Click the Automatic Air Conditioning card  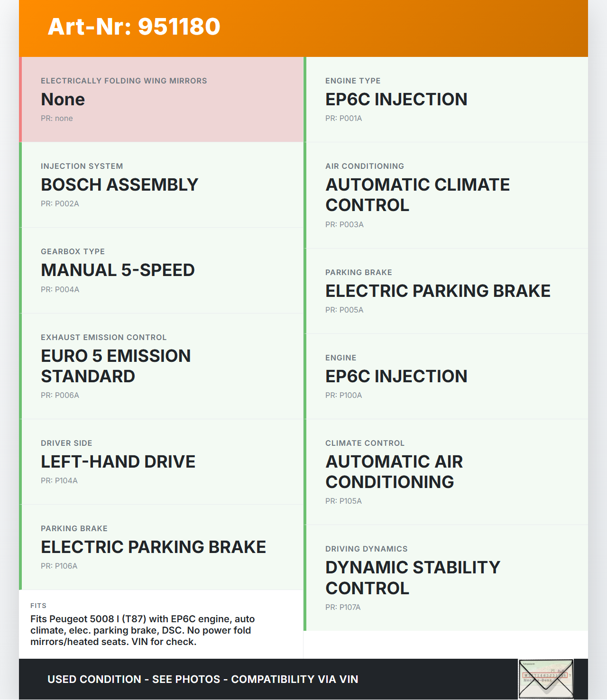pos(447,472)
